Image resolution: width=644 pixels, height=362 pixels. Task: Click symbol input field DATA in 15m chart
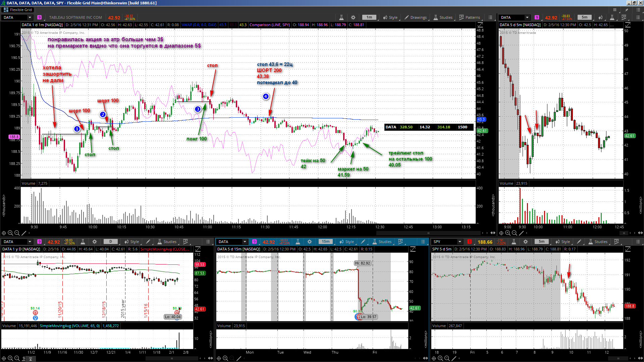coord(230,242)
